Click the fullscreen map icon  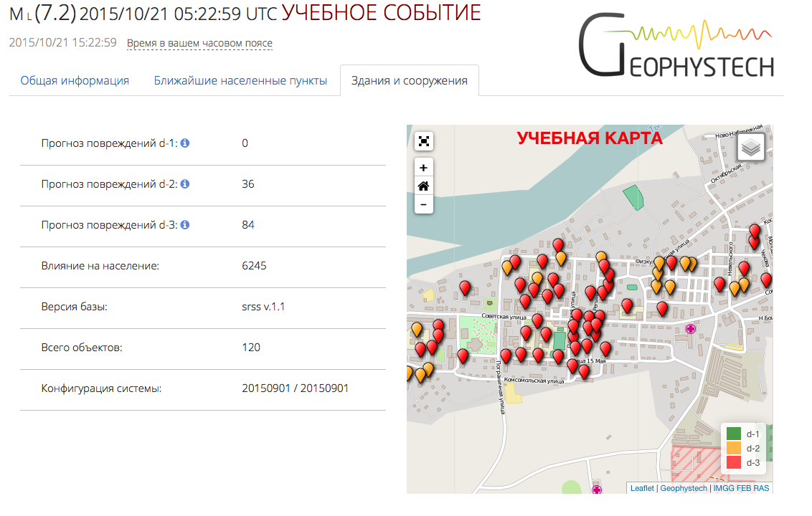pos(424,141)
